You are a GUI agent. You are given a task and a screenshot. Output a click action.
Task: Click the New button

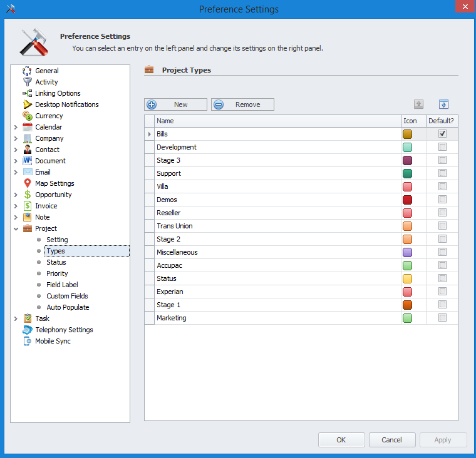pos(175,104)
